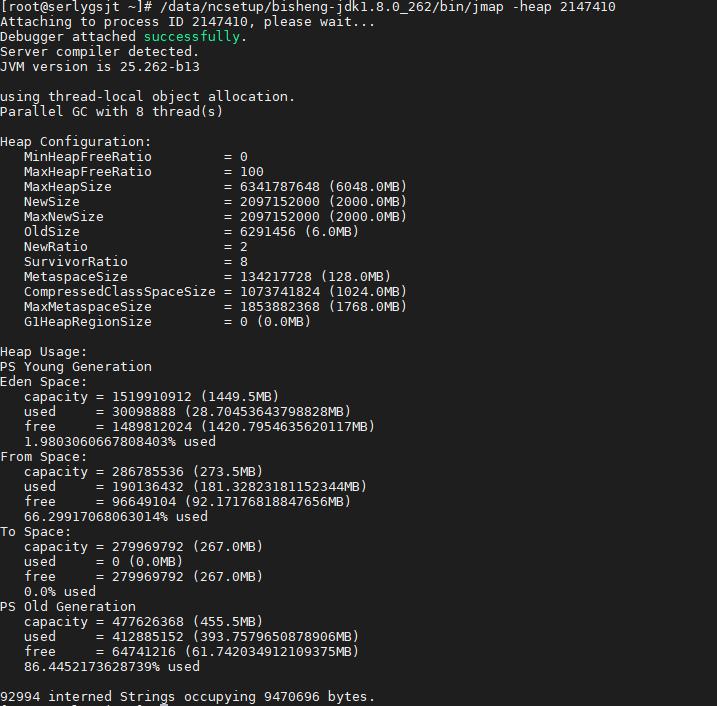Click the 'From Space:' heading
The image size is (717, 706).
(43, 457)
